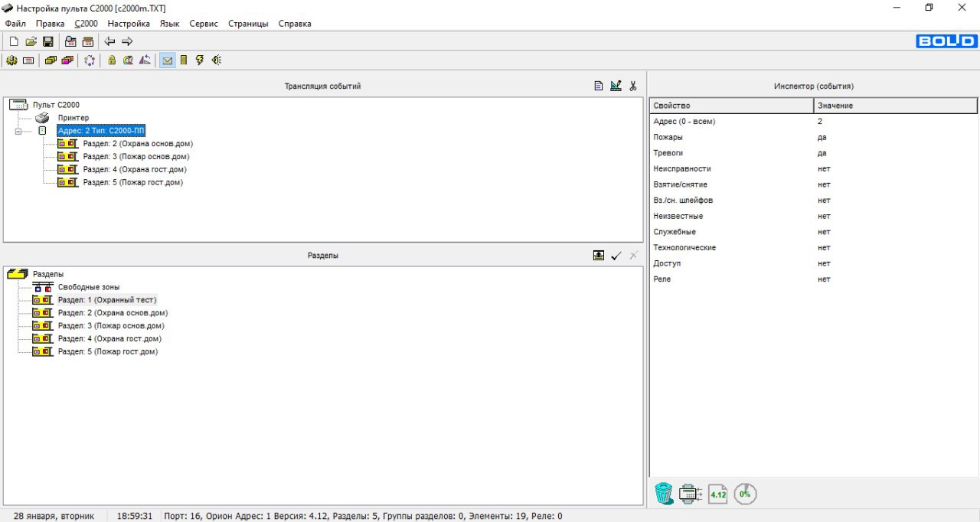Go forward with the right arrow
The width and height of the screenshot is (980, 522).
pyautogui.click(x=127, y=41)
